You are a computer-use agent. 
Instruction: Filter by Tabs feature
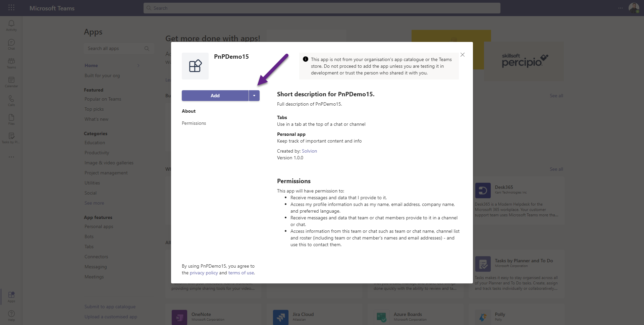click(89, 247)
